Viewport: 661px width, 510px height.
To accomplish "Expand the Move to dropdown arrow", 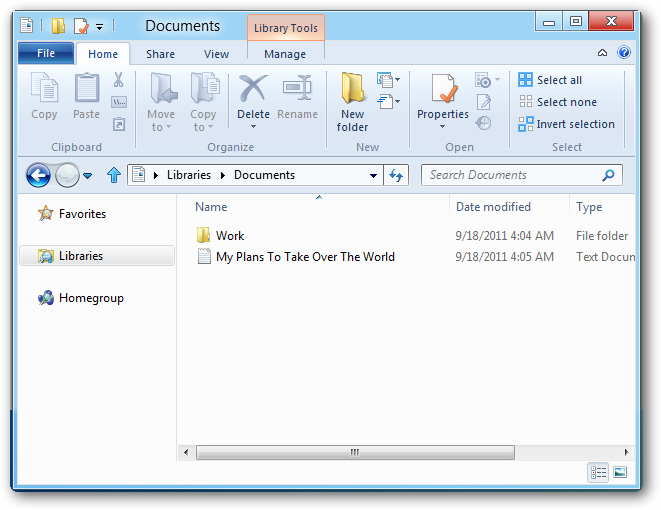I will [x=169, y=127].
